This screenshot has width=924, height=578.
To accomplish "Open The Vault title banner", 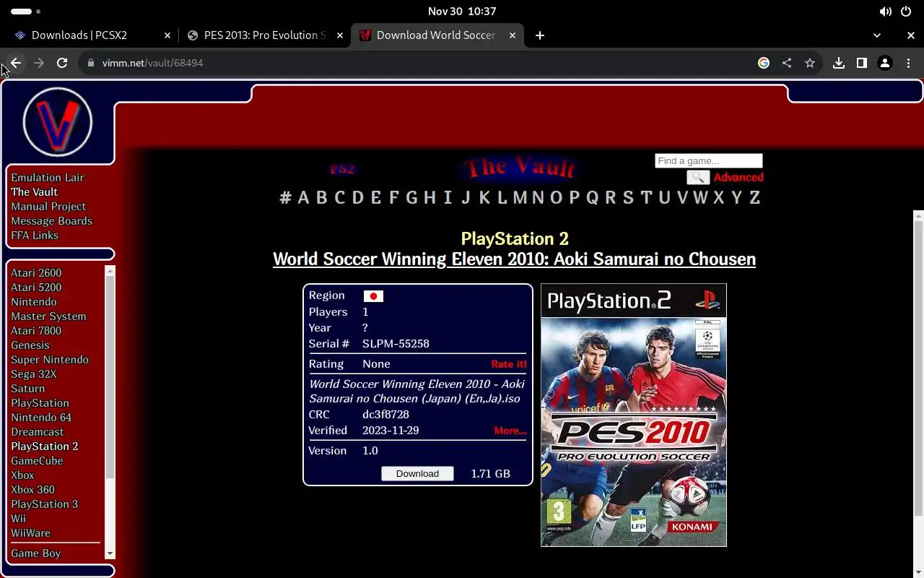I will (520, 168).
